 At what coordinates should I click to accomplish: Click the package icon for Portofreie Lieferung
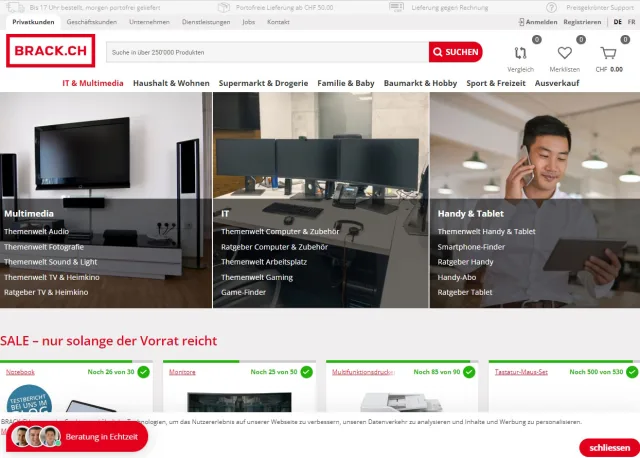pyautogui.click(x=224, y=7)
